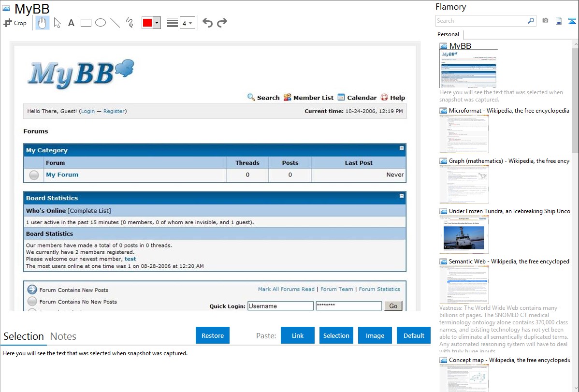Switch to the Notes tab
This screenshot has width=579, height=392.
tap(63, 336)
